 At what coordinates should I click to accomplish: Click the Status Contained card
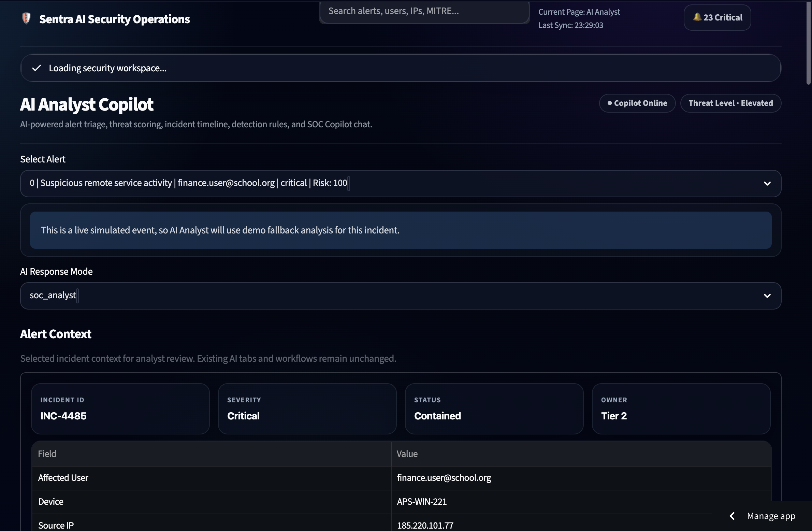pos(494,409)
